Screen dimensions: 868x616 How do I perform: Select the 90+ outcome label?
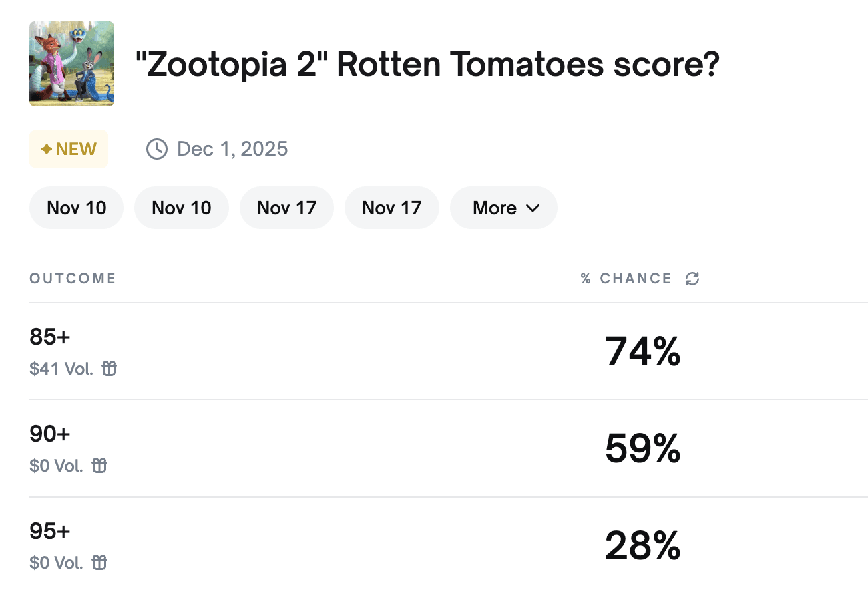click(x=50, y=434)
